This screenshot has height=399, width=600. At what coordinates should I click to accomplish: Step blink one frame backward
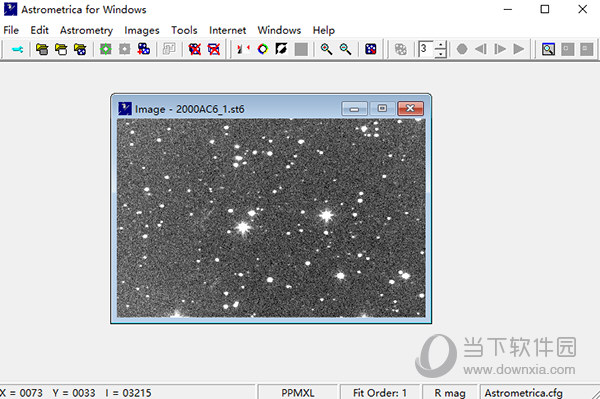pos(481,49)
